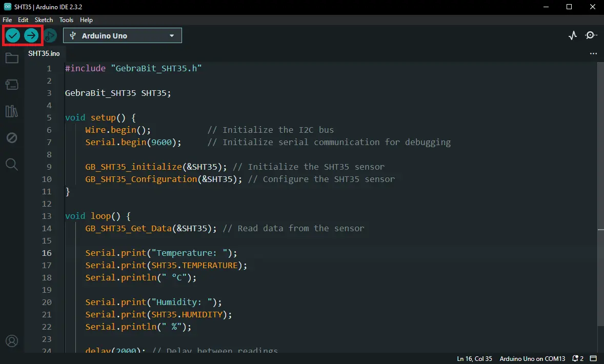
Task: Open the editor more options ellipsis
Action: pyautogui.click(x=593, y=53)
